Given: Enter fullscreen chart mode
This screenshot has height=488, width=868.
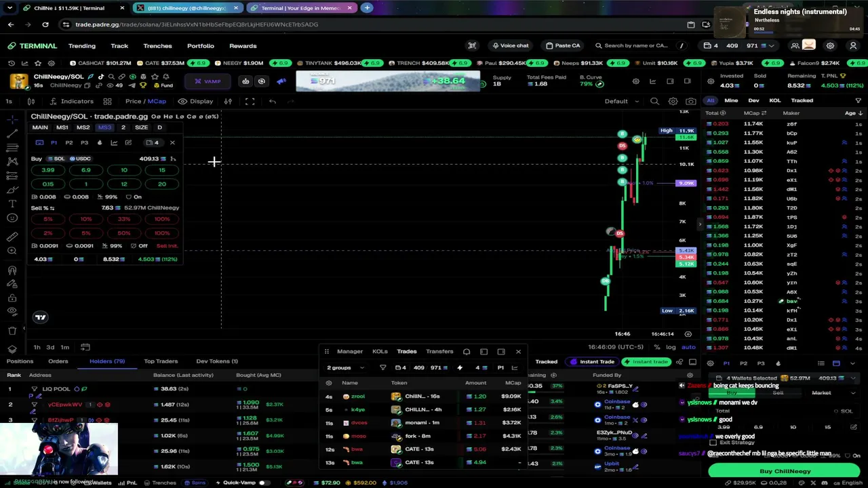Looking at the screenshot, I should (x=250, y=101).
